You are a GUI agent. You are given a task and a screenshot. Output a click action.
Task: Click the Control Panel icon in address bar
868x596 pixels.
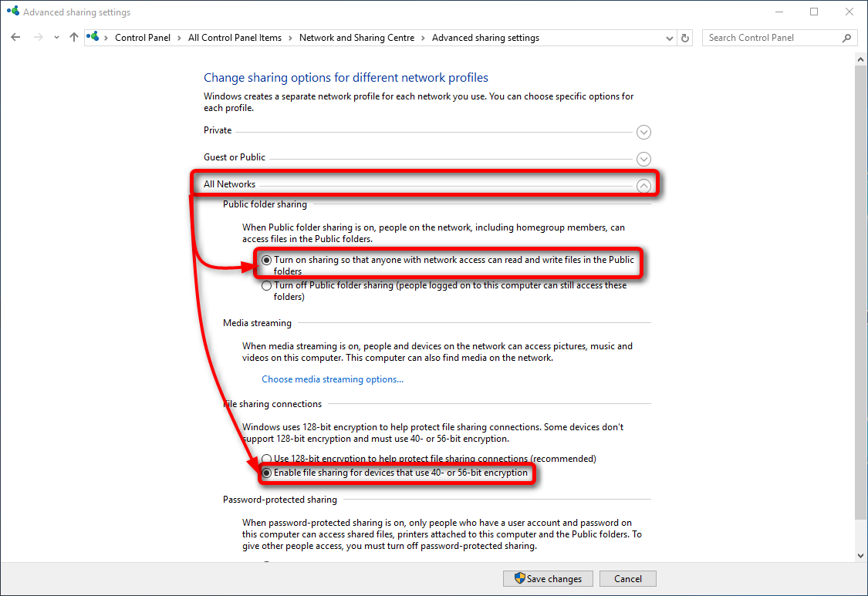click(93, 37)
